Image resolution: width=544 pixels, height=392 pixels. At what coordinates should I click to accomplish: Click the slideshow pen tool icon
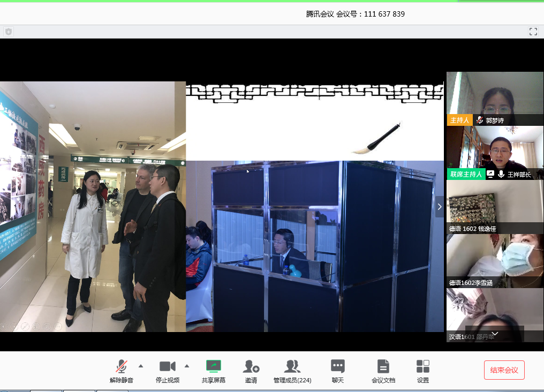click(25, 326)
